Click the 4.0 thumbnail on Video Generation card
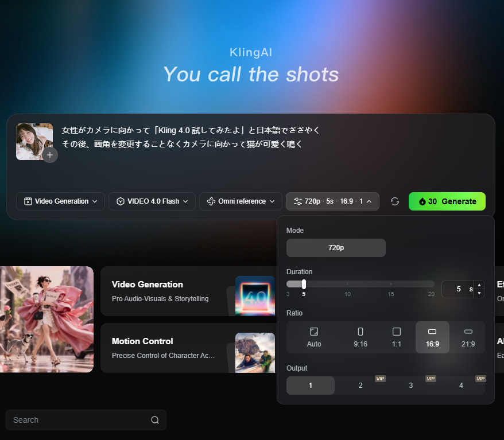This screenshot has width=504, height=440. 255,296
